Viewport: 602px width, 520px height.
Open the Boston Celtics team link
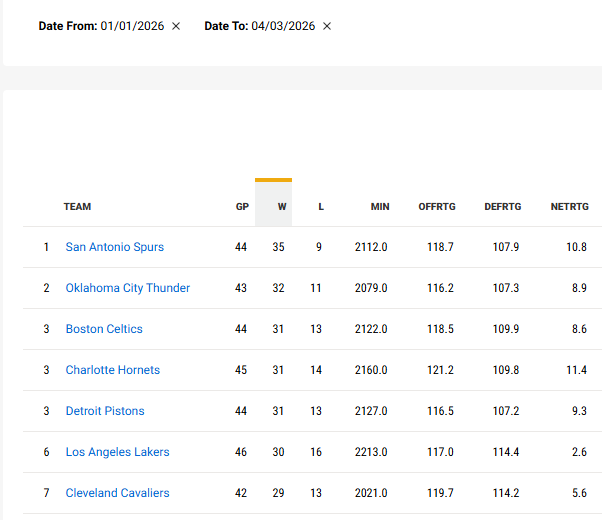tap(104, 329)
